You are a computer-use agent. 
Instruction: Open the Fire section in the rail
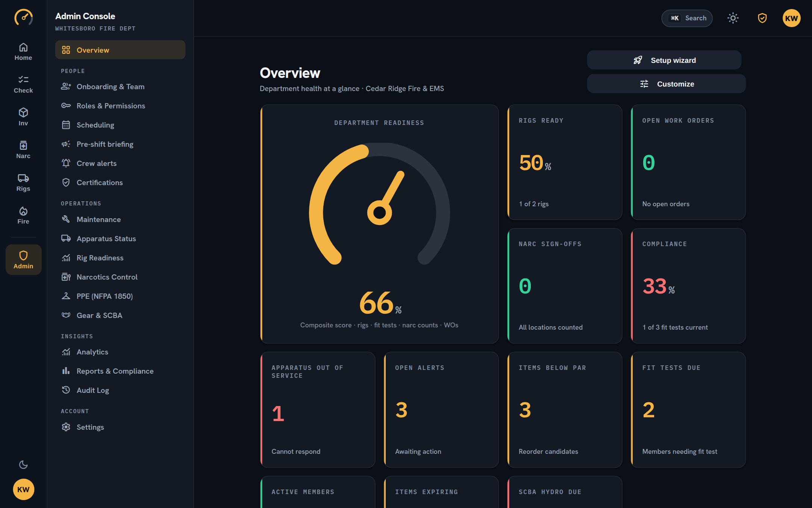23,215
